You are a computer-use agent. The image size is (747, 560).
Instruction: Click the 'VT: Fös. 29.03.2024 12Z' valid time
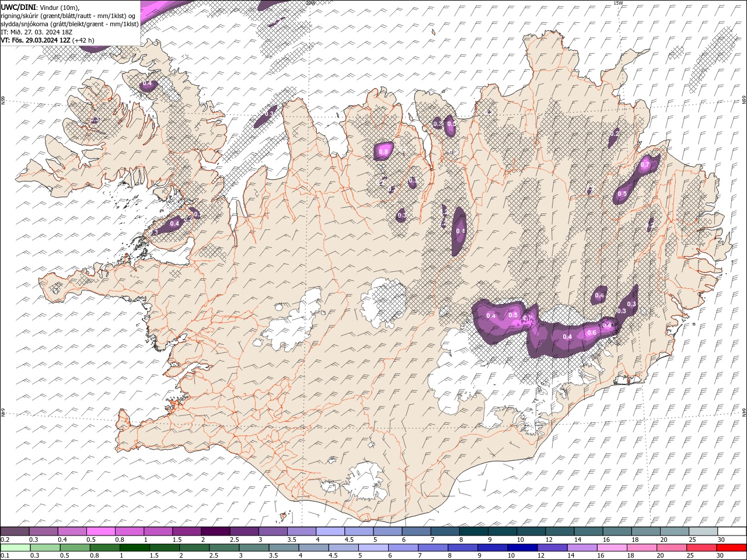click(36, 40)
